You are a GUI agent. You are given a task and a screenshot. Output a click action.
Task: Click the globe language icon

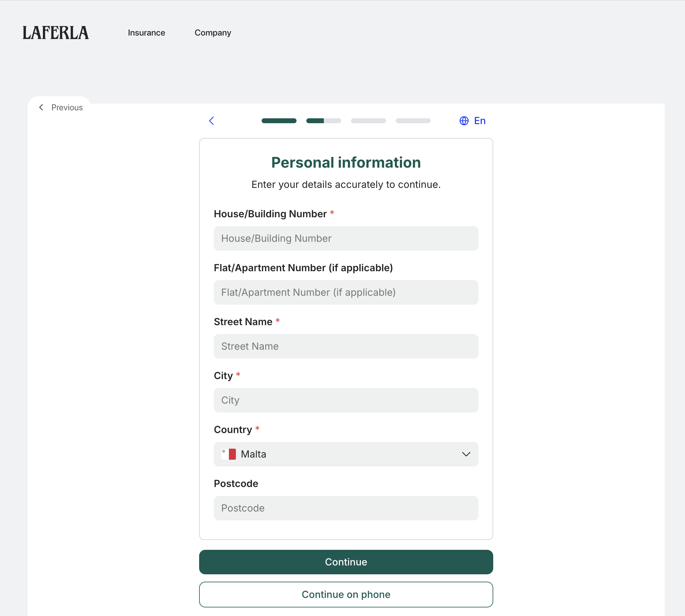coord(464,121)
